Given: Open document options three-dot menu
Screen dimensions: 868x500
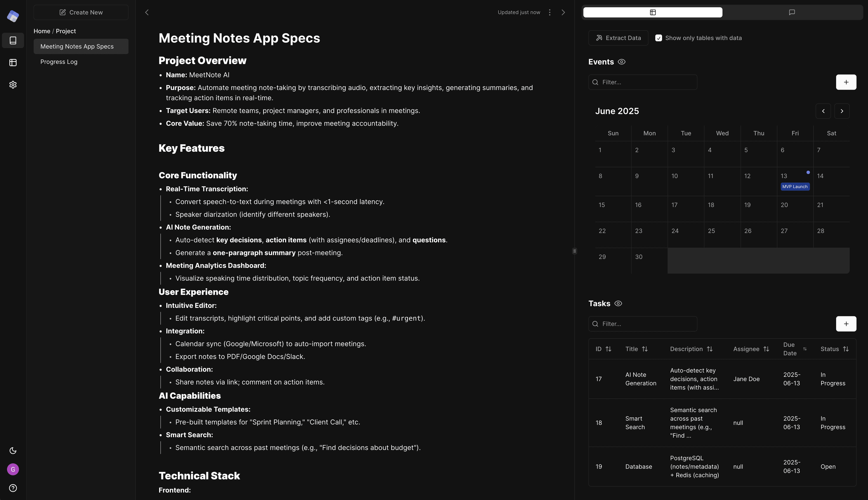Looking at the screenshot, I should coord(550,12).
